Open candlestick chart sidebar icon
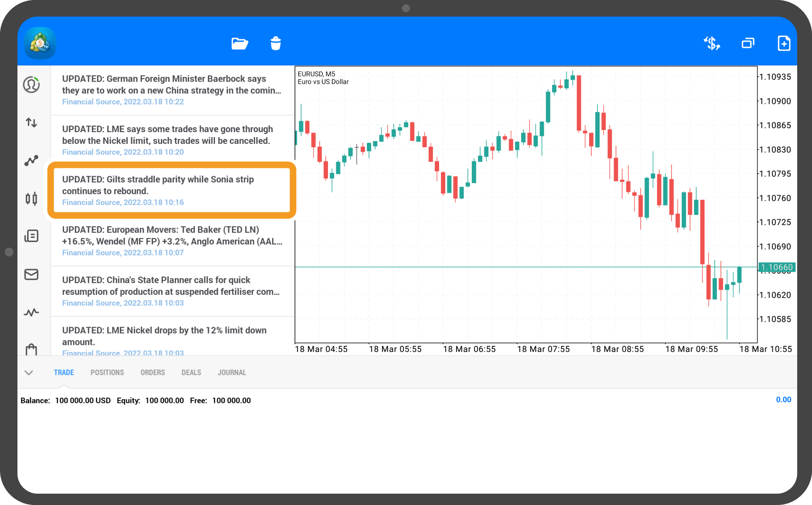The width and height of the screenshot is (812, 505). [x=31, y=199]
